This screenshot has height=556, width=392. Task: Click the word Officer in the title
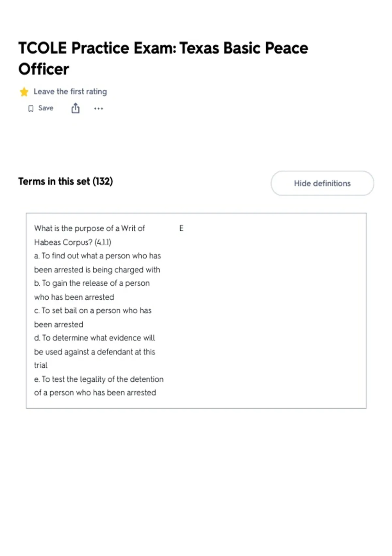point(44,69)
